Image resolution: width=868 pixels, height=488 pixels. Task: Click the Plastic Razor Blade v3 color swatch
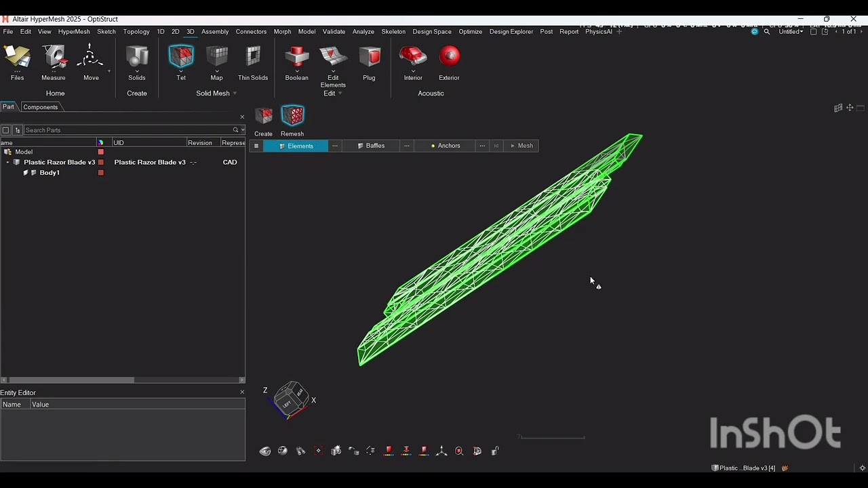pos(101,163)
